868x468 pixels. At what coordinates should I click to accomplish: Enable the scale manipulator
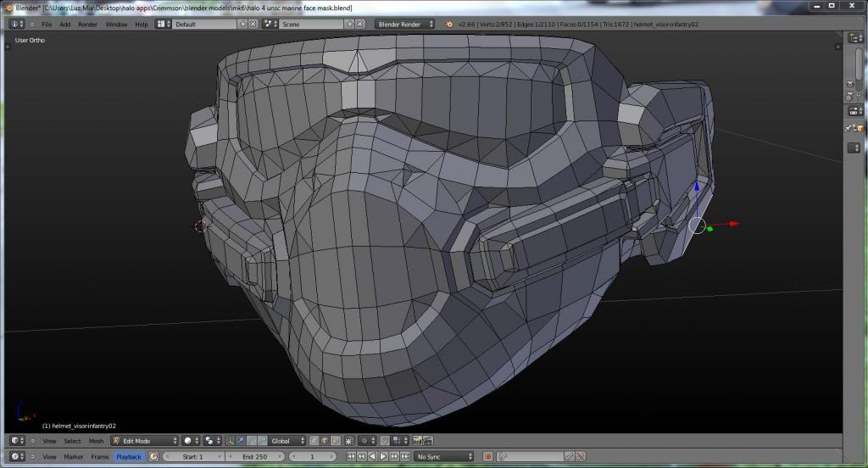click(x=263, y=441)
